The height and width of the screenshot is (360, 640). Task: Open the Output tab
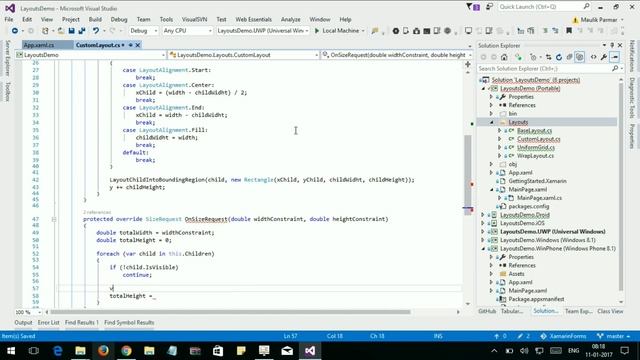coord(23,322)
